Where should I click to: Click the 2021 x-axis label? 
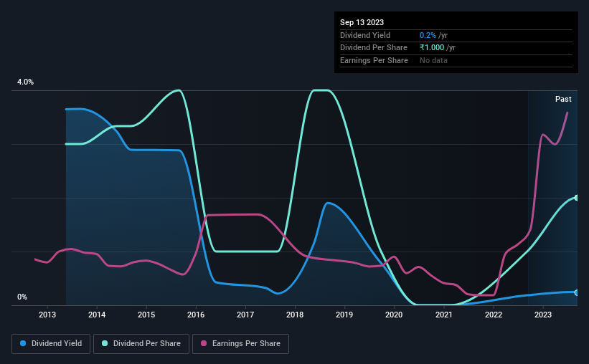tap(444, 315)
